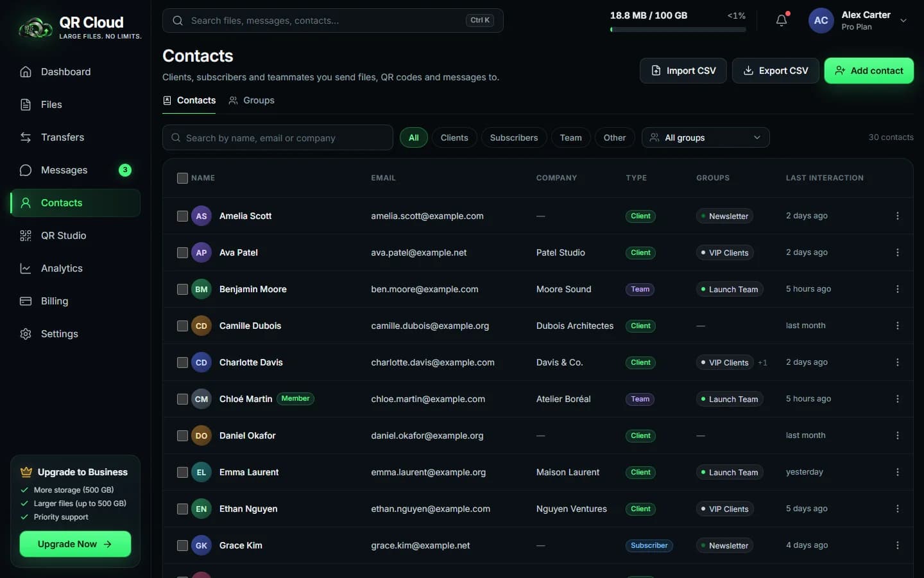Focus the global search files field
This screenshot has height=578, width=924.
click(332, 21)
